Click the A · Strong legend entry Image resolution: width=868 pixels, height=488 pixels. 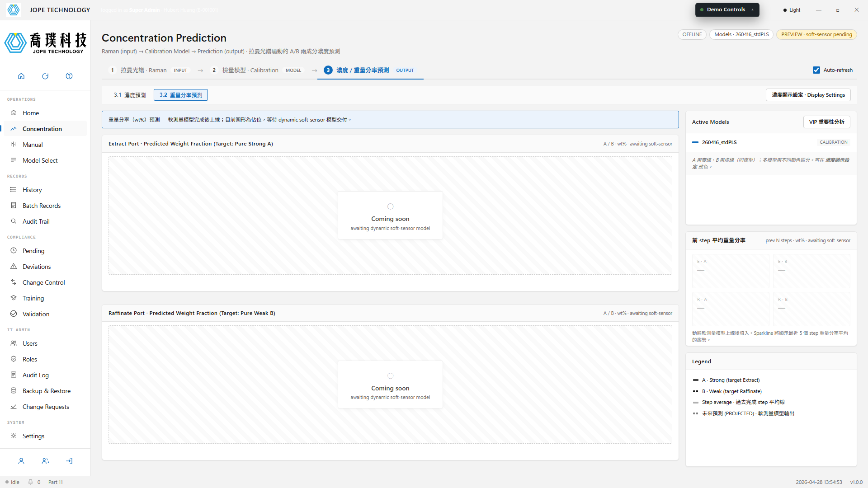[726, 380]
